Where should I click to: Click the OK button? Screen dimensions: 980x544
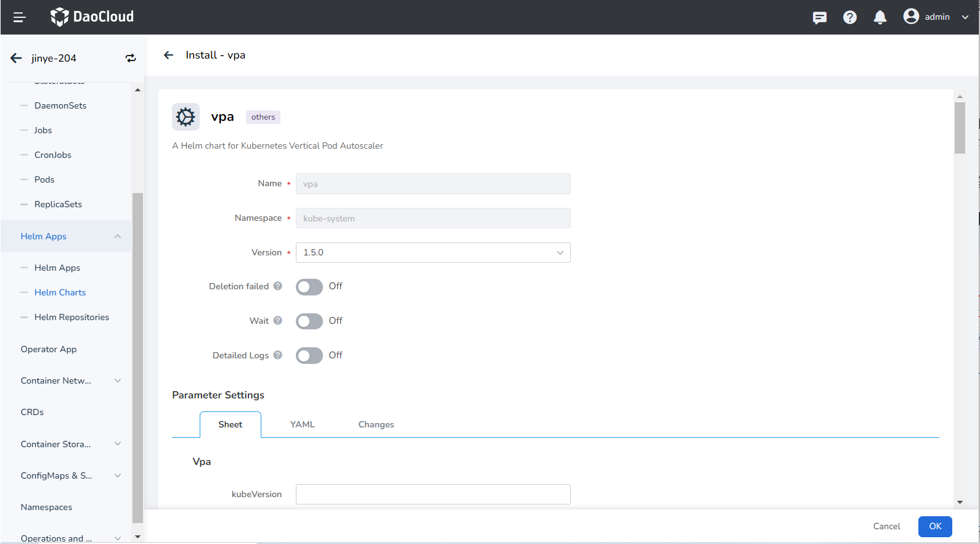pos(935,526)
